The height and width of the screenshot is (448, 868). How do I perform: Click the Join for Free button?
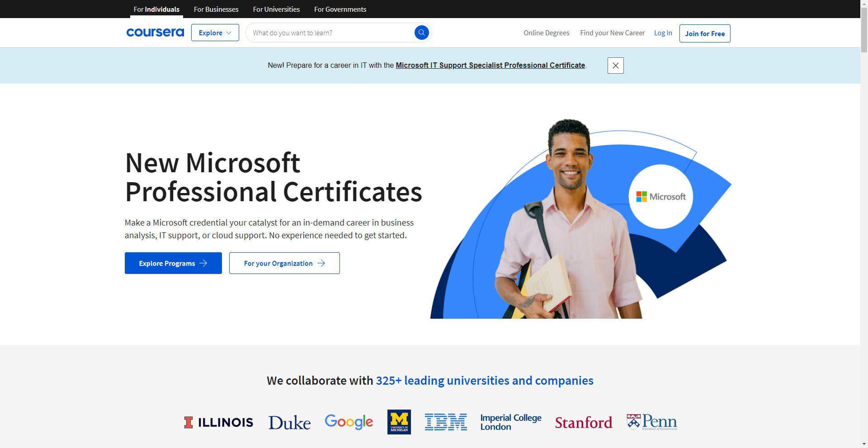pos(704,33)
